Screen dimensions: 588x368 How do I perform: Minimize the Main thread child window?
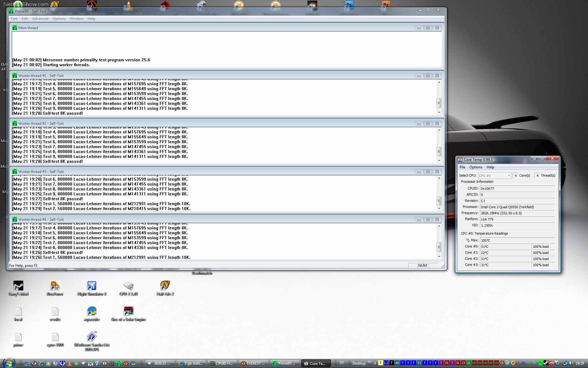(419, 28)
